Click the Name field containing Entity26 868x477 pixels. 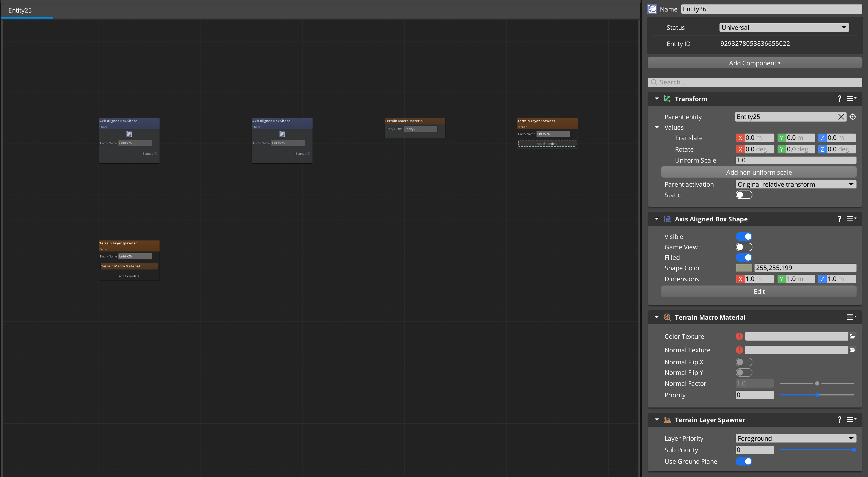(771, 9)
